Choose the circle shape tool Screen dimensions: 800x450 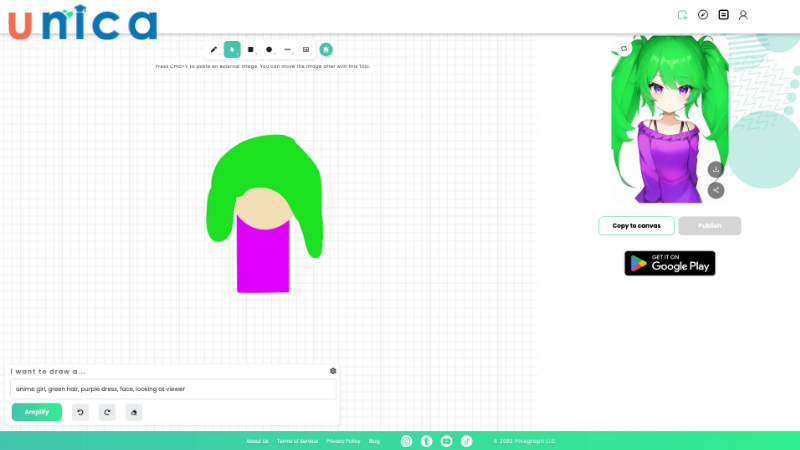pos(269,49)
